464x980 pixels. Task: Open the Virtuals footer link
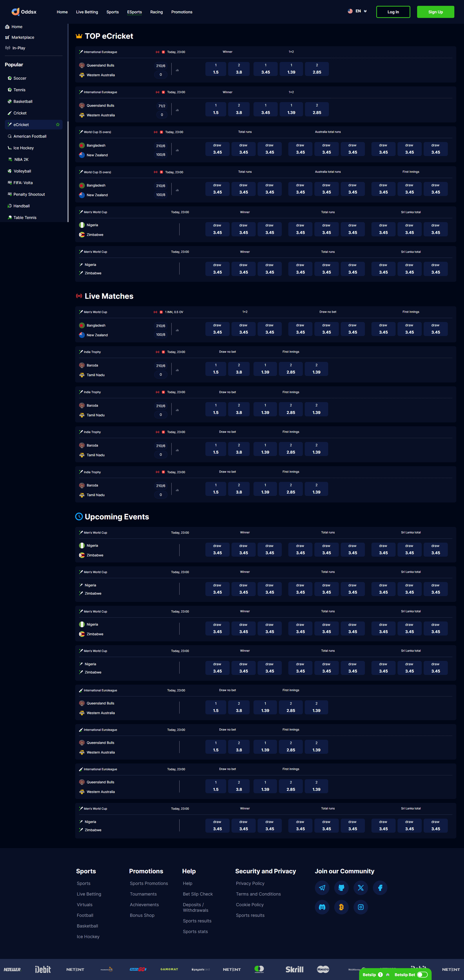85,905
